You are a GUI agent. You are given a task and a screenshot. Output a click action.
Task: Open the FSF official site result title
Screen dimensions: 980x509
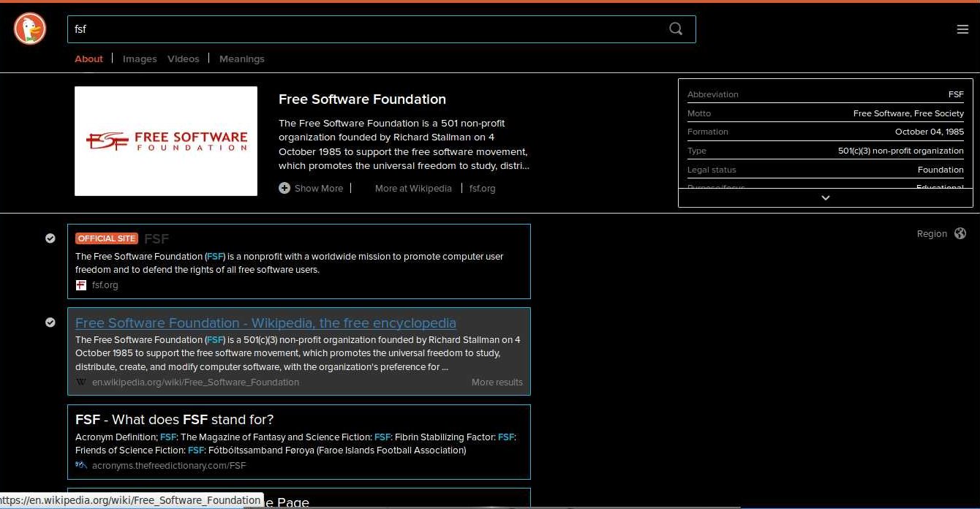pos(157,238)
